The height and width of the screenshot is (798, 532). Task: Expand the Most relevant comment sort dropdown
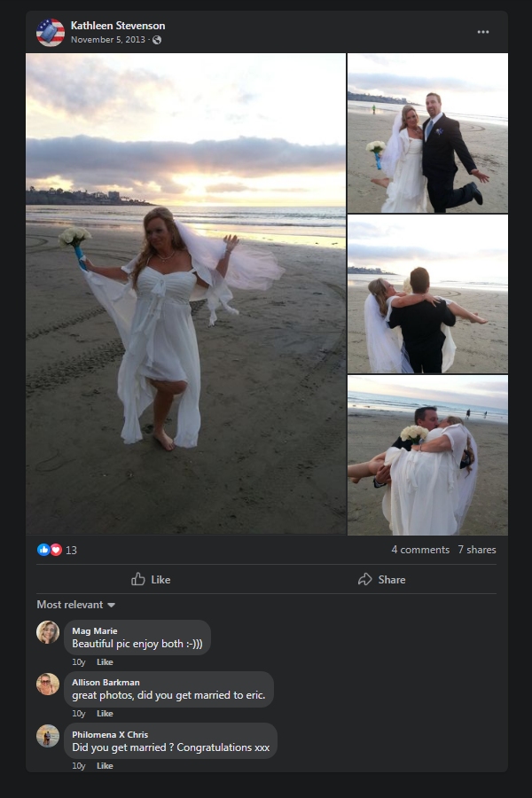pyautogui.click(x=76, y=605)
